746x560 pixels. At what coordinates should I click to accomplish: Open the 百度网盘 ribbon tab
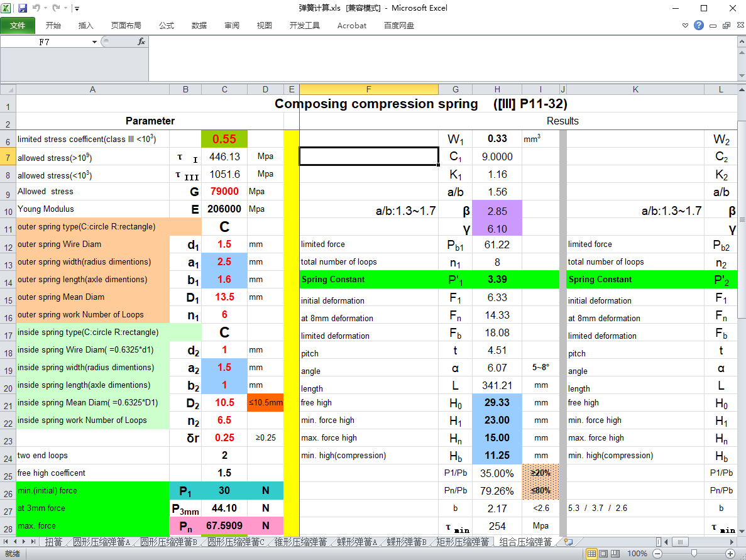(399, 26)
